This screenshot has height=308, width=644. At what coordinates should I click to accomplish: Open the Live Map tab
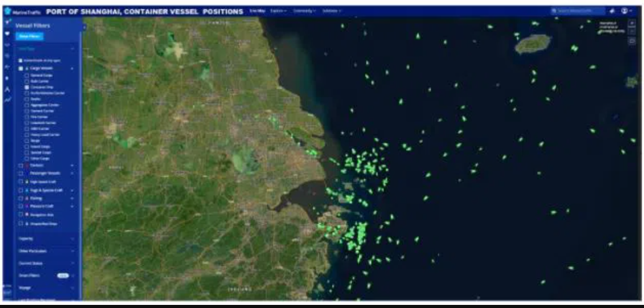[x=255, y=11]
